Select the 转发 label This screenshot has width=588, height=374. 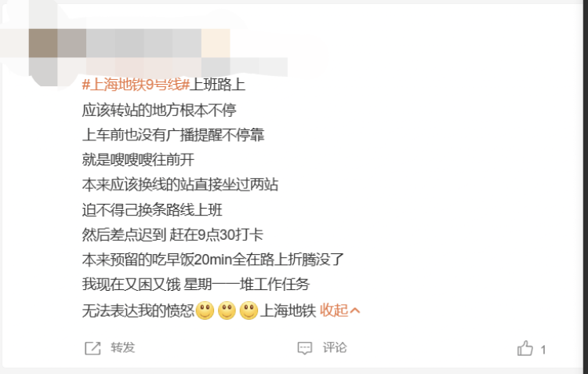[x=122, y=347]
